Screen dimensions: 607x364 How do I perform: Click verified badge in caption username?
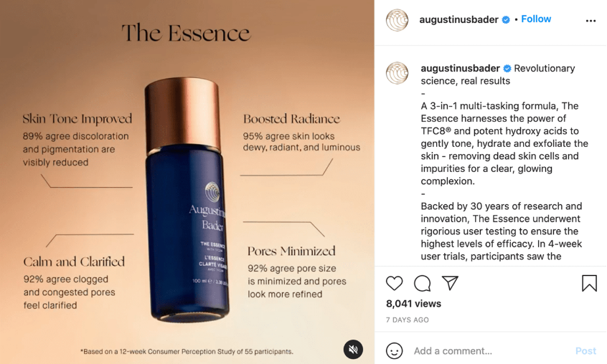[x=507, y=69]
